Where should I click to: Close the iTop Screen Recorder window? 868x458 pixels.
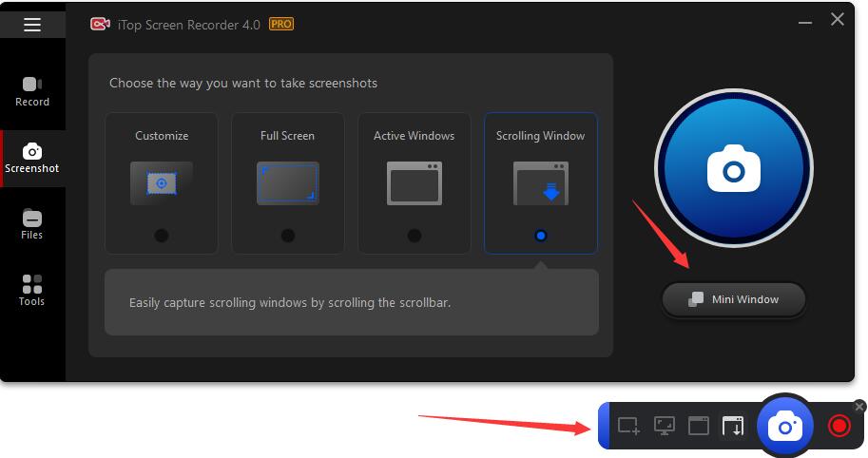838,19
